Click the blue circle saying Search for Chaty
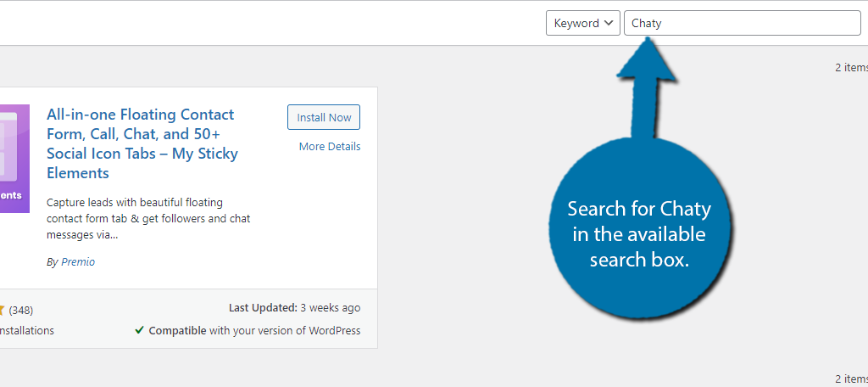 (637, 234)
